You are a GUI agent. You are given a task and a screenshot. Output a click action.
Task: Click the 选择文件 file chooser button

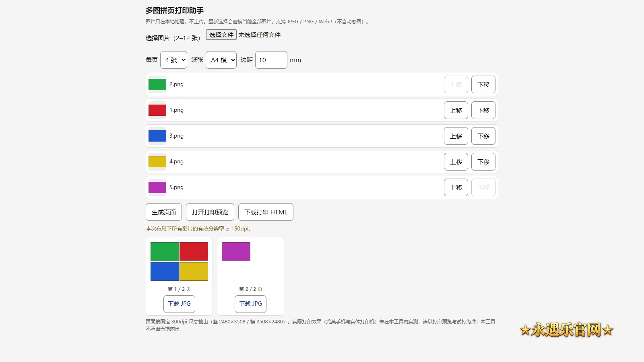tap(221, 35)
